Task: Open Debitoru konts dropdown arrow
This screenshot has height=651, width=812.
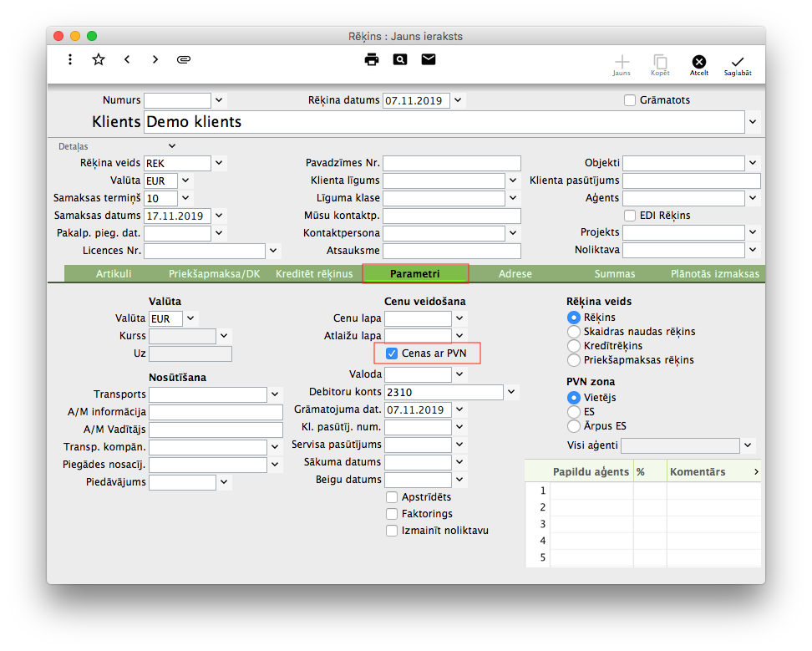Action: [511, 392]
